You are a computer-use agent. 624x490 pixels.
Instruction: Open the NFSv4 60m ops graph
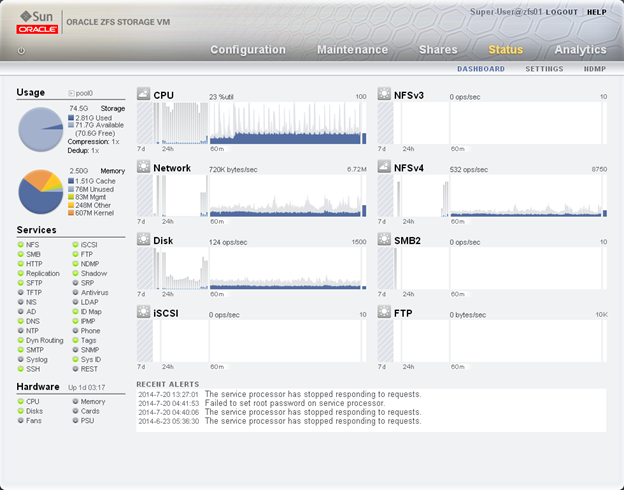[x=526, y=196]
